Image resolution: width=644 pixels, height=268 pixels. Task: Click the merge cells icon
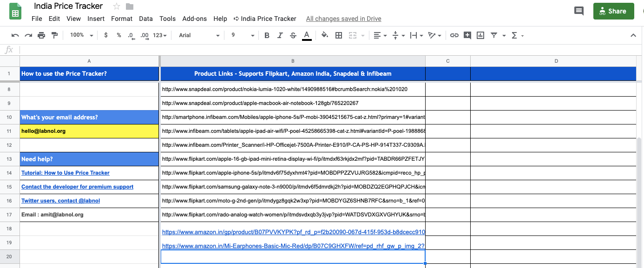click(353, 35)
